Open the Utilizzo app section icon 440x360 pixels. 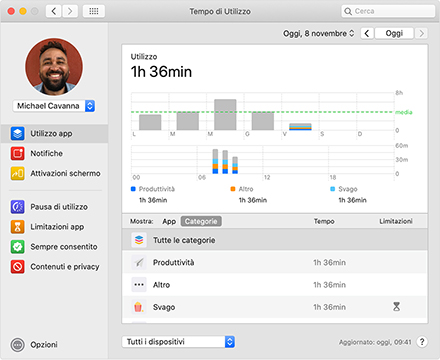point(17,134)
